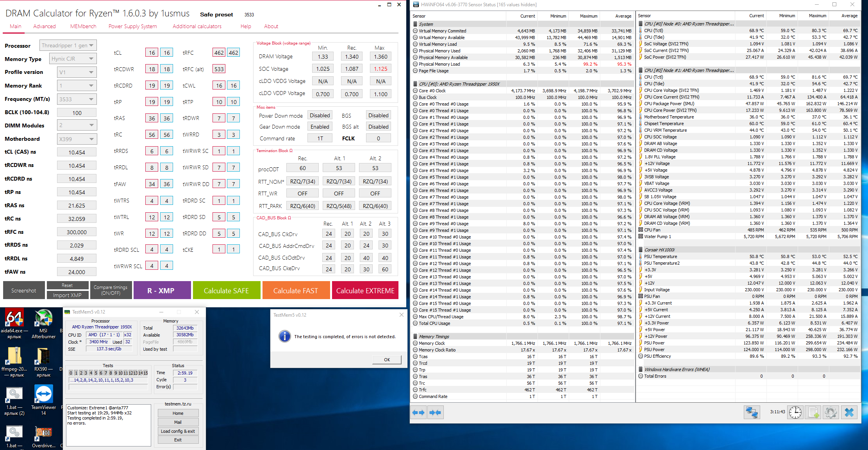This screenshot has height=450, width=868.
Task: Click the log file add-sheet icon
Action: [814, 412]
